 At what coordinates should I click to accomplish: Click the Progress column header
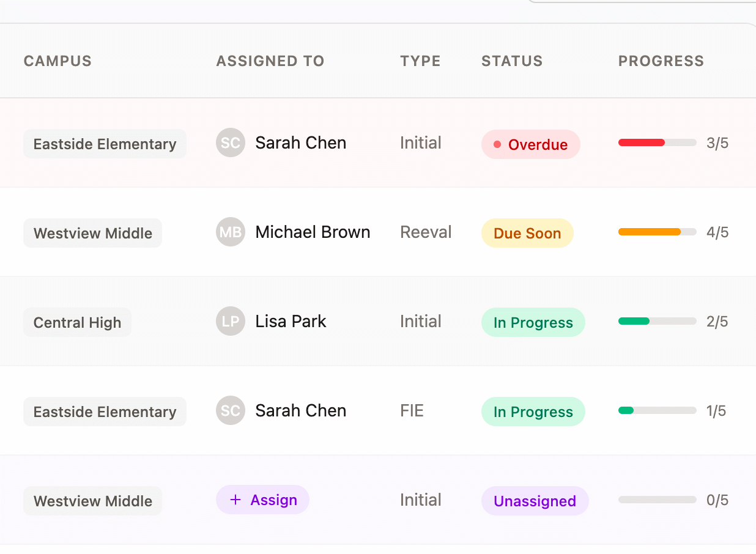coord(661,61)
